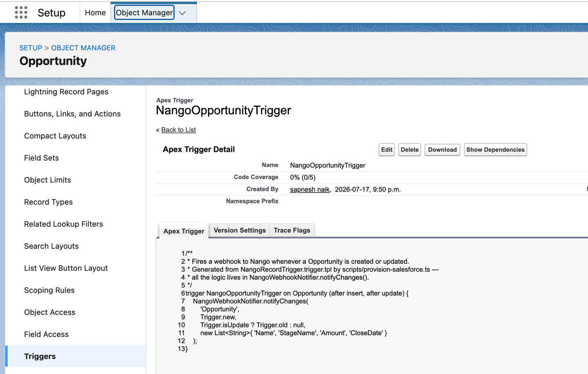
Task: Go Back to List link
Action: (x=178, y=130)
